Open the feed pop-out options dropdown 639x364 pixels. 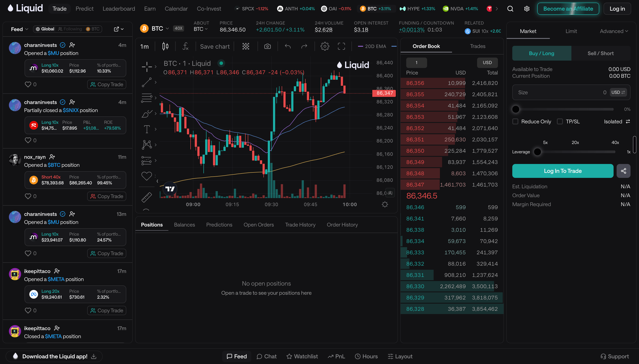tap(119, 29)
